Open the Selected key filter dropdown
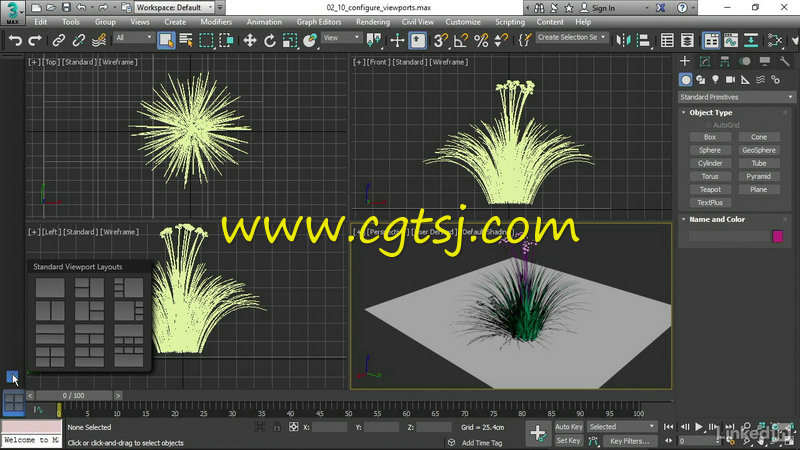Screen dimensions: 800x450 coord(621,427)
